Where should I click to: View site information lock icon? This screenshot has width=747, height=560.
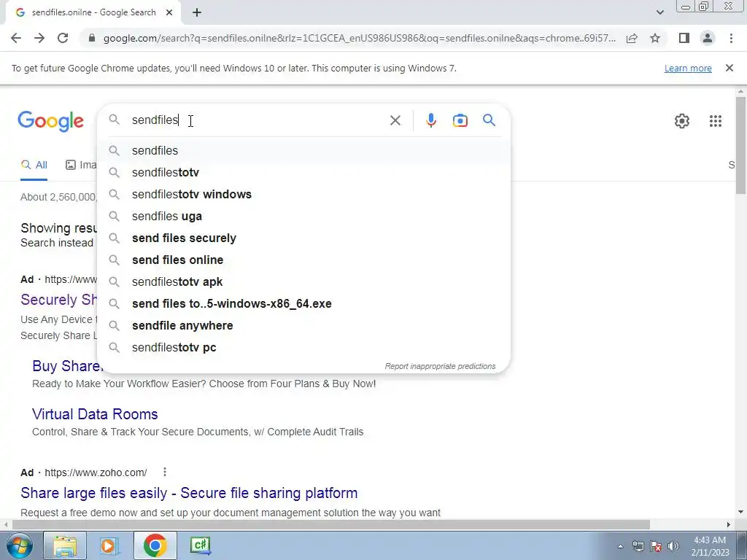92,38
